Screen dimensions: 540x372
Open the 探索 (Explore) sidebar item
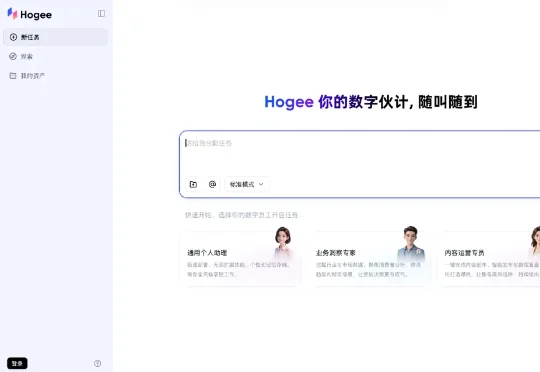tap(55, 56)
